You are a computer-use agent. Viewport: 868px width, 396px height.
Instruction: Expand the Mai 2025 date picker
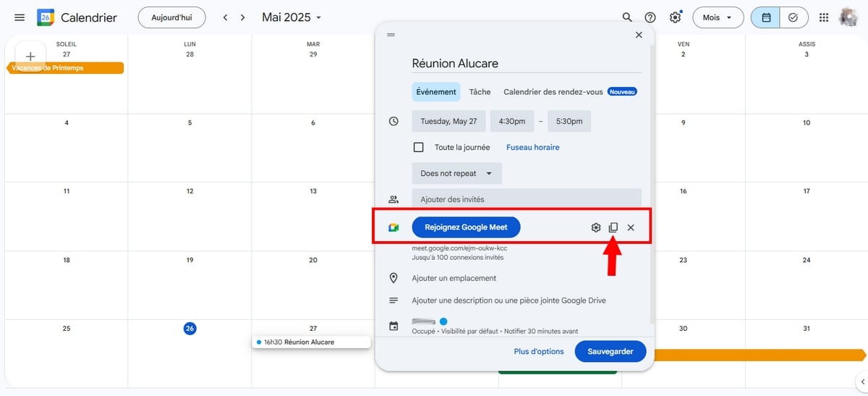click(x=292, y=17)
